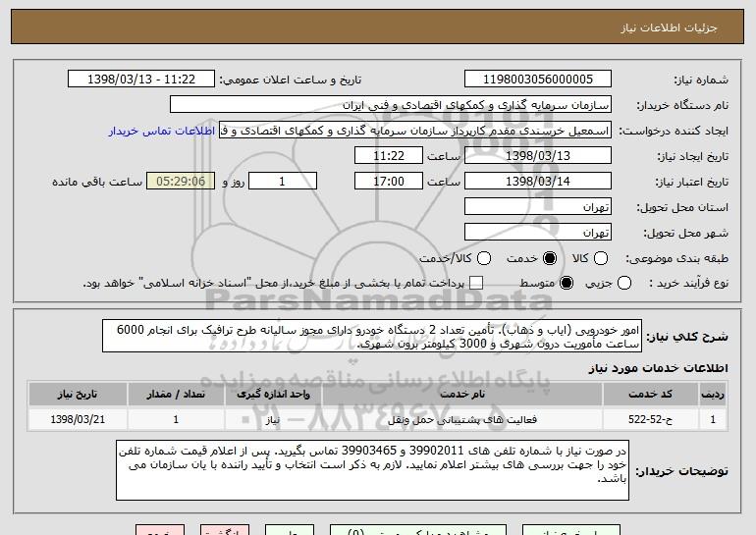Select the خدمت radio button
756x535 pixels.
click(x=550, y=259)
